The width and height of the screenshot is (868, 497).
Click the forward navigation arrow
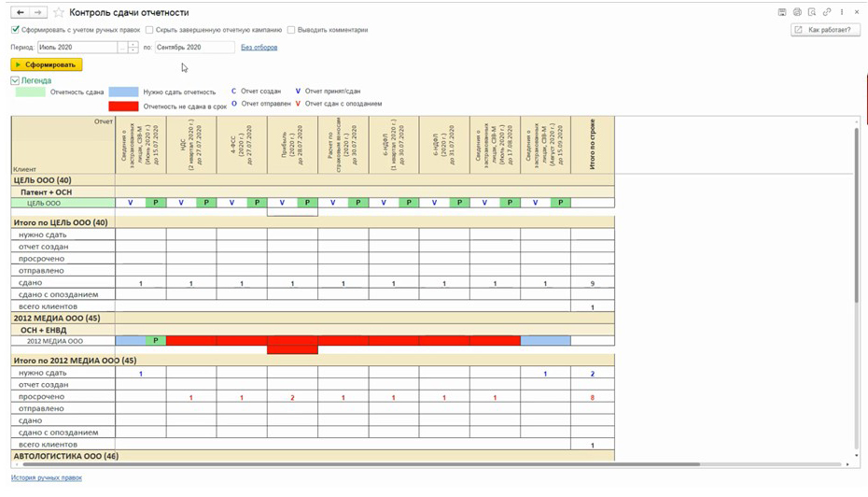click(37, 12)
